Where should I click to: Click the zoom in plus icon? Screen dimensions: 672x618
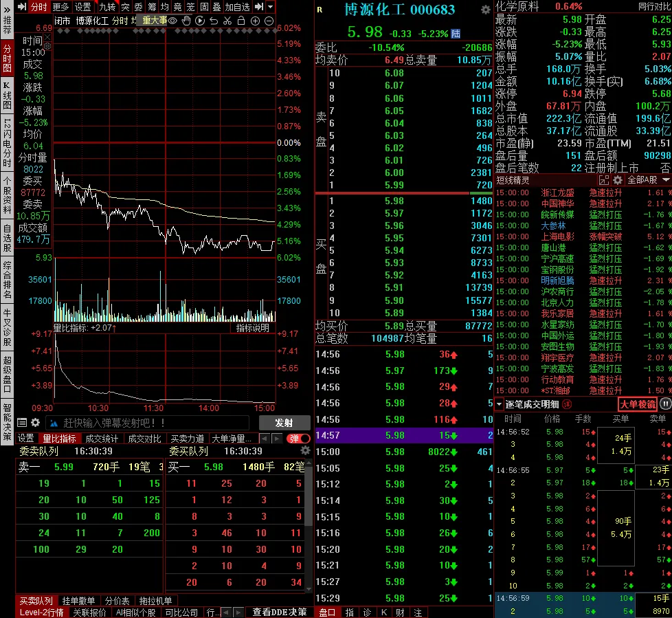255,21
